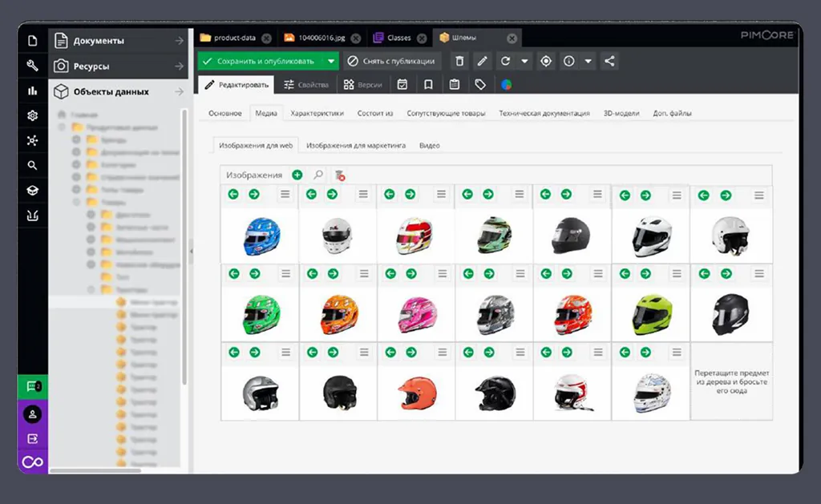The height and width of the screenshot is (504, 821).
Task: Open the documents icon in left sidebar
Action: tap(32, 41)
